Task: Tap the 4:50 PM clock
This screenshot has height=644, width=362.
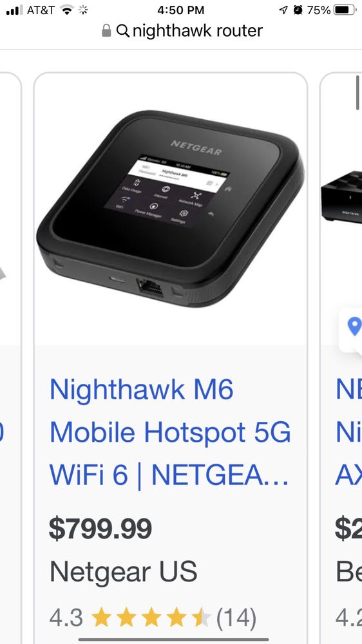Action: tap(181, 10)
